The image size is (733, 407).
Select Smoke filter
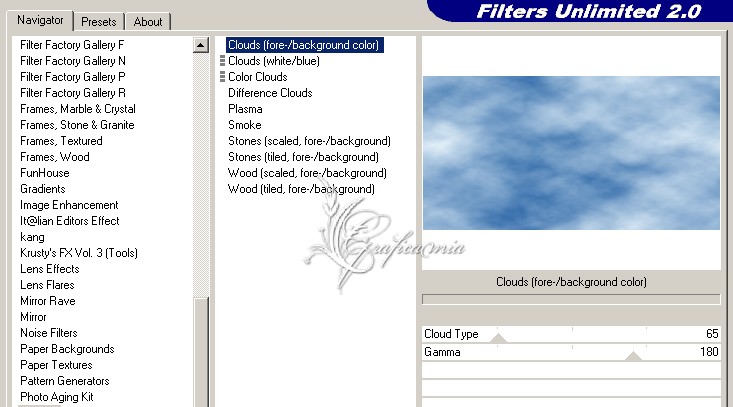click(244, 125)
